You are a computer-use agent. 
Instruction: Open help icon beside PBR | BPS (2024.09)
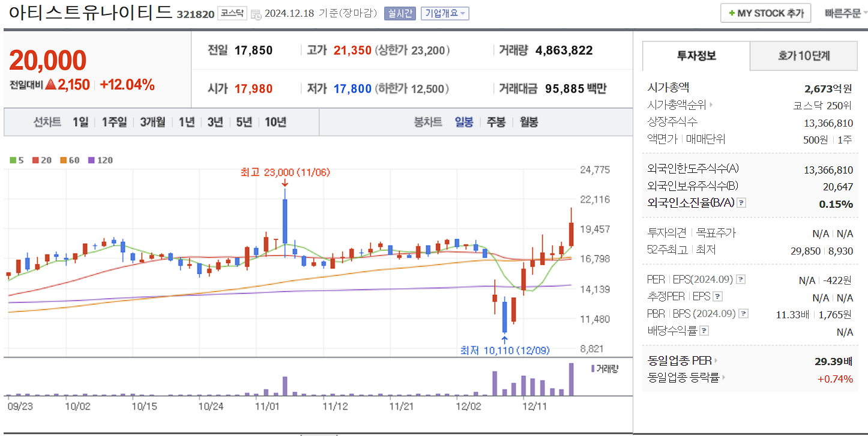tap(744, 313)
